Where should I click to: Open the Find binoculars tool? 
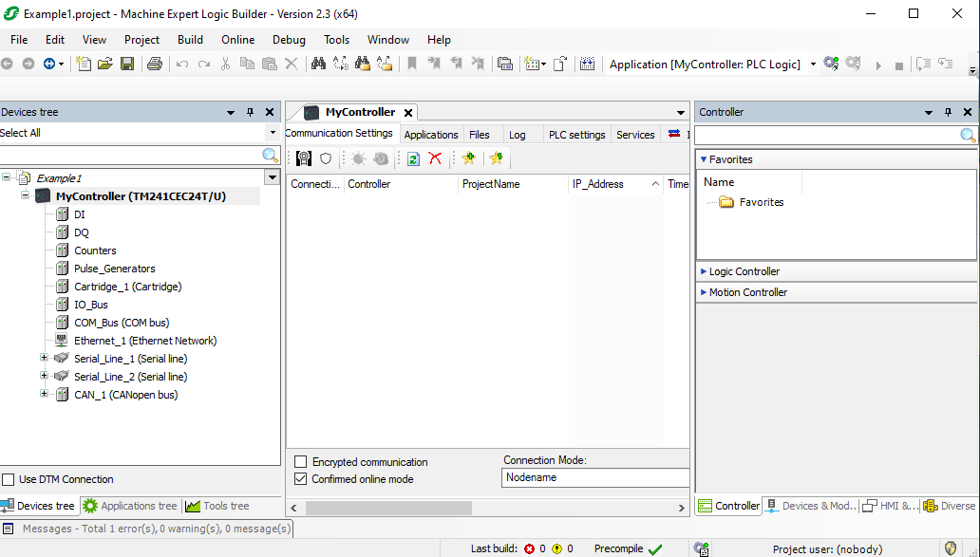tap(318, 65)
